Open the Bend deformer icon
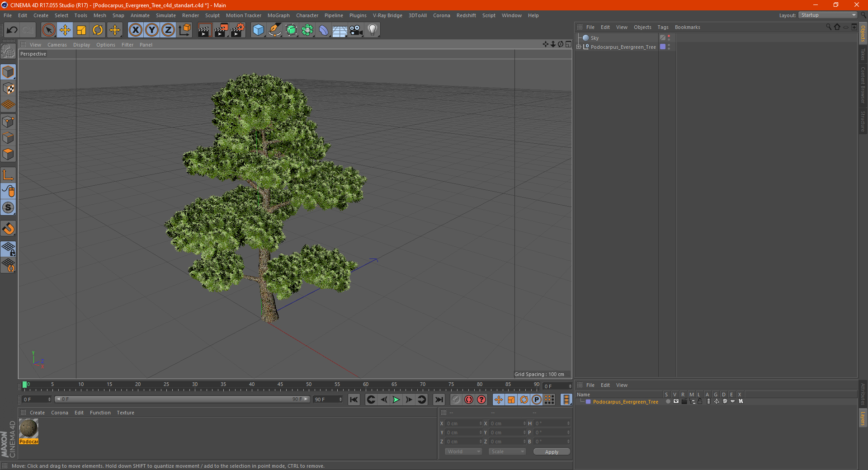868x470 pixels. 324,30
